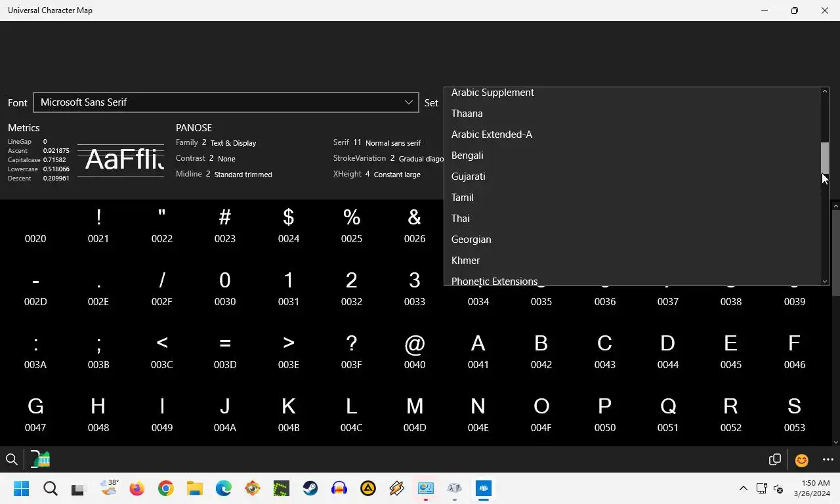This screenshot has width=840, height=504.
Task: Select the question mark character 003F
Action: tap(352, 351)
